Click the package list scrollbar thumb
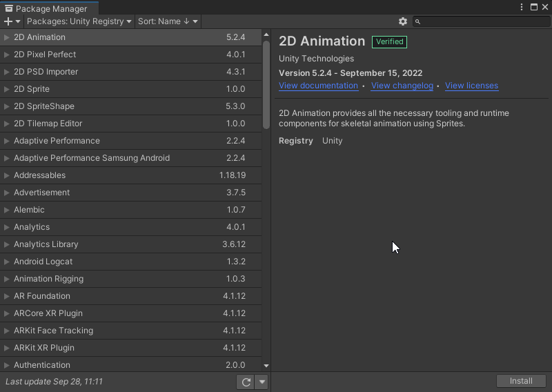 tap(266, 85)
